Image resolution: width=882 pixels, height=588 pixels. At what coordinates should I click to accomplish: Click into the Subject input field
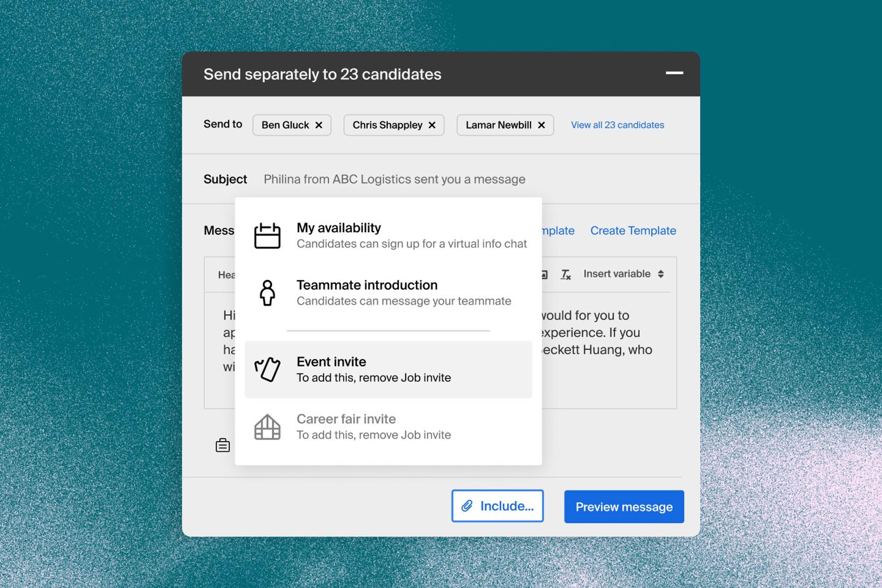(394, 179)
